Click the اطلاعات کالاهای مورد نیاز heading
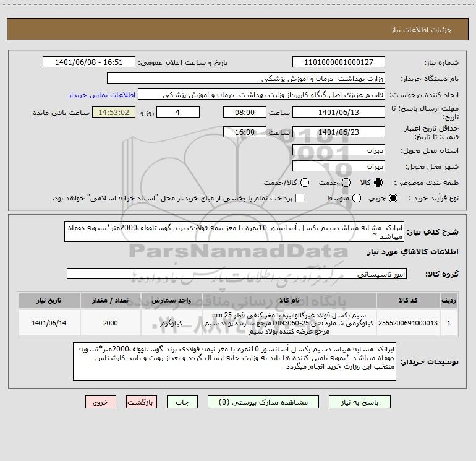Screen dimensions: 476x461 point(412,252)
